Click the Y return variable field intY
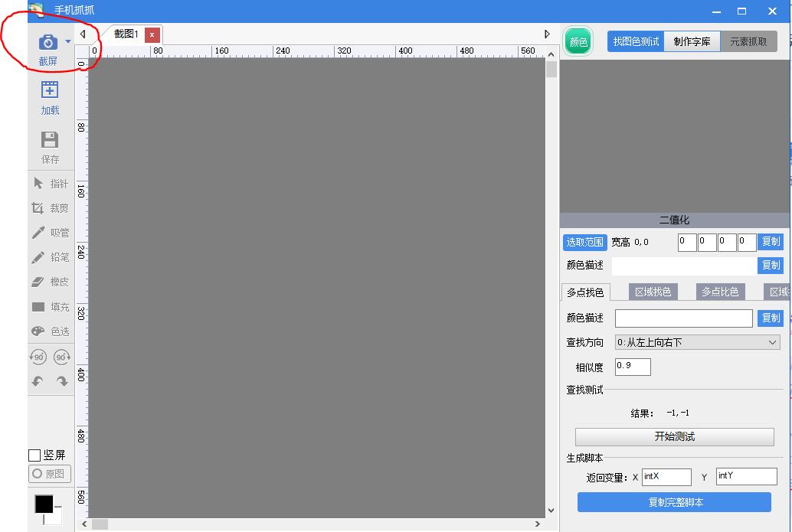 pyautogui.click(x=747, y=476)
